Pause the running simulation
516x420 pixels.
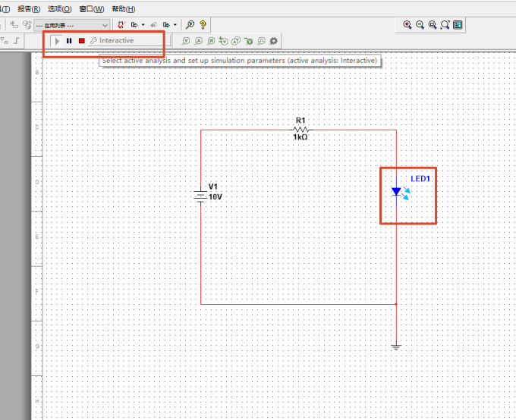click(69, 41)
